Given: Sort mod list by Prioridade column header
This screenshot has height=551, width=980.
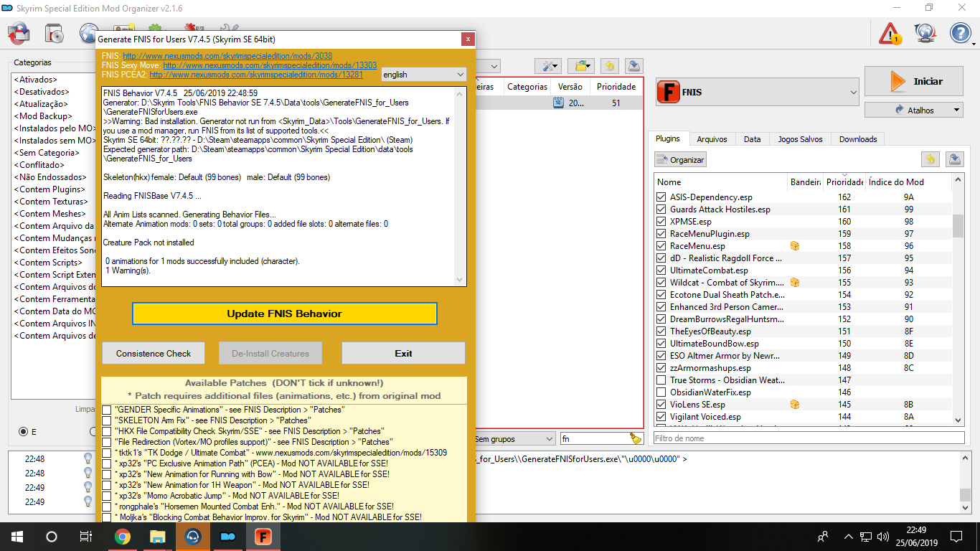Looking at the screenshot, I should pyautogui.click(x=616, y=87).
